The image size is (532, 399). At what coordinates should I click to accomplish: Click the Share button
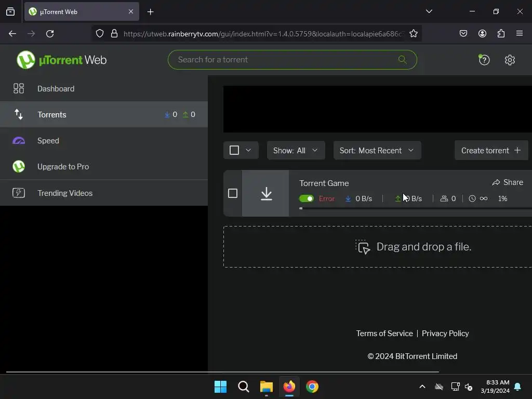point(508,182)
